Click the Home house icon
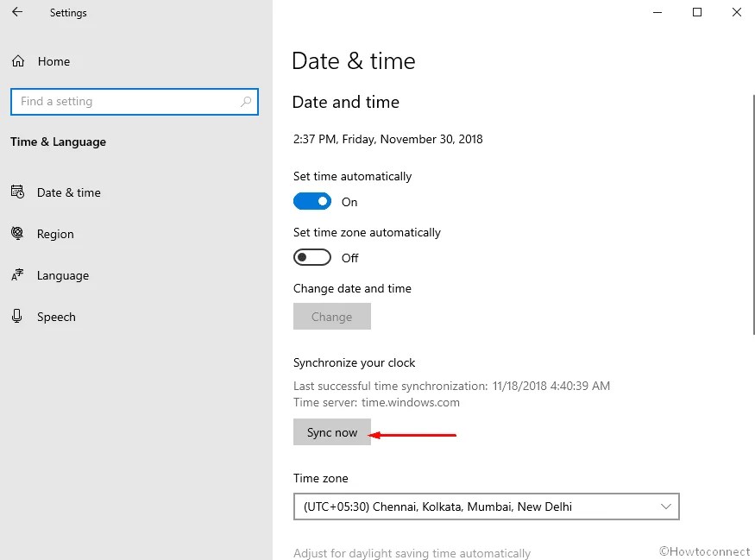755x560 pixels. click(17, 61)
